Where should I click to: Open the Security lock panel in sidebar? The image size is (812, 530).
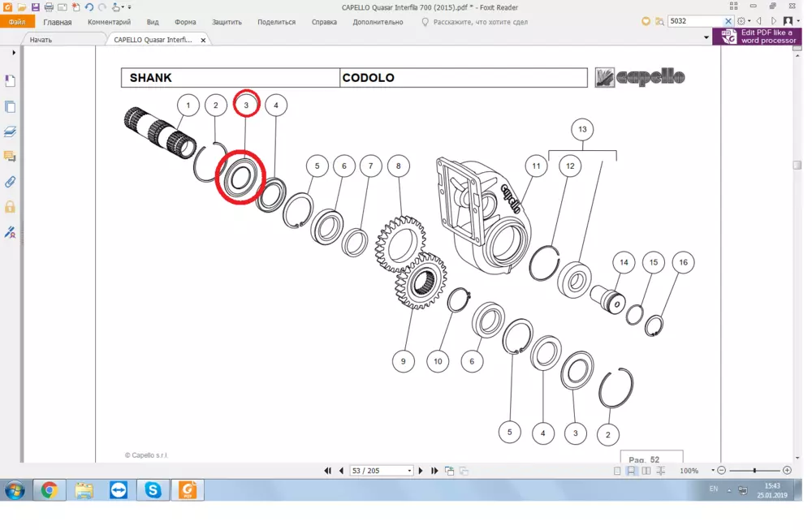(x=11, y=207)
